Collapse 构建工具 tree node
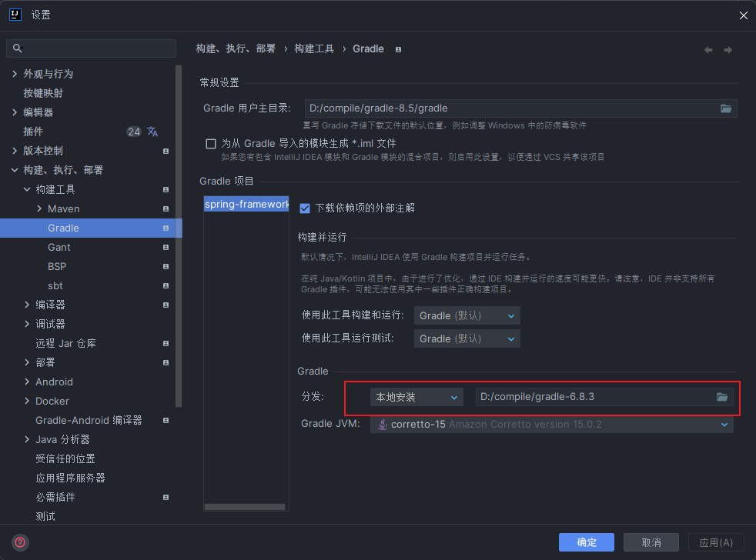756x560 pixels. pos(27,189)
